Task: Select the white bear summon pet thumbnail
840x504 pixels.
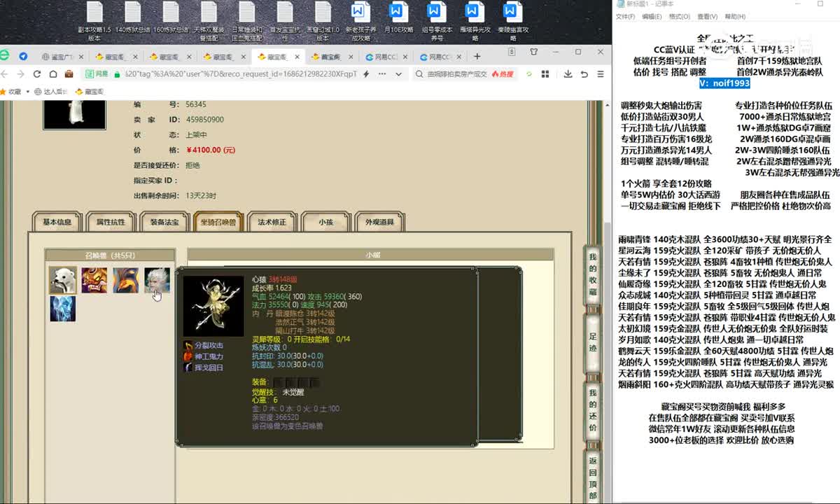Action: coord(63,280)
